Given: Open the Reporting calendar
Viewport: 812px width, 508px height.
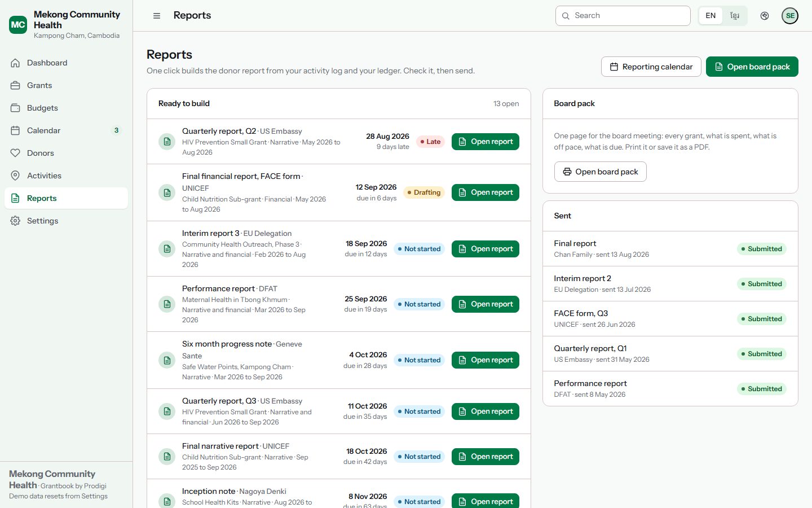Looking at the screenshot, I should (651, 67).
